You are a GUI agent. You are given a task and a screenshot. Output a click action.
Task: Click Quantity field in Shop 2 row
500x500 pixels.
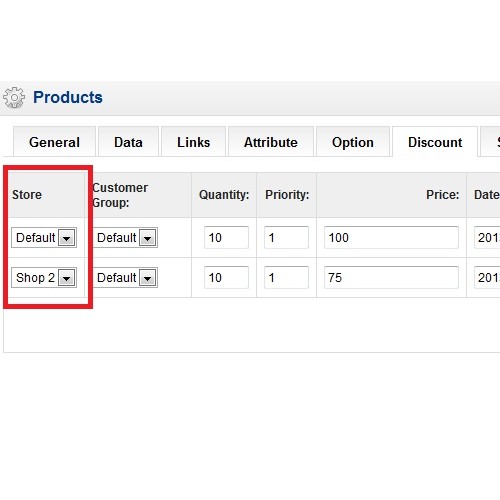click(x=226, y=277)
